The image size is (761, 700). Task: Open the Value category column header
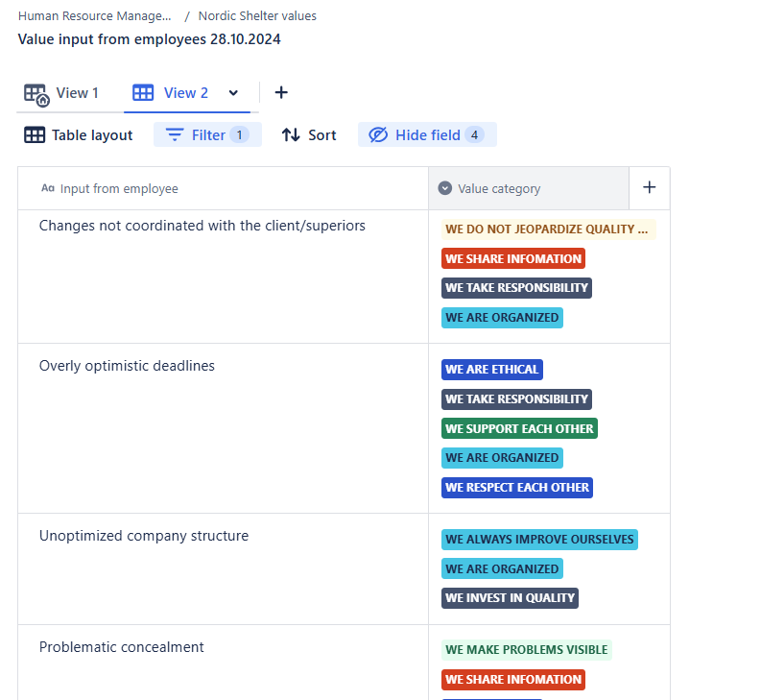pos(529,188)
